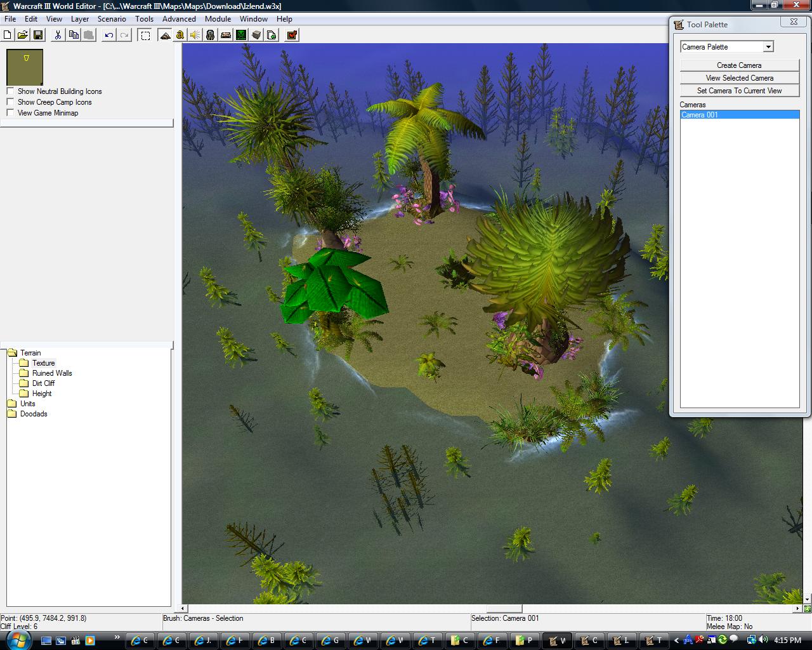Image resolution: width=812 pixels, height=650 pixels.
Task: Click viewport scroll right arrow
Action: point(798,609)
